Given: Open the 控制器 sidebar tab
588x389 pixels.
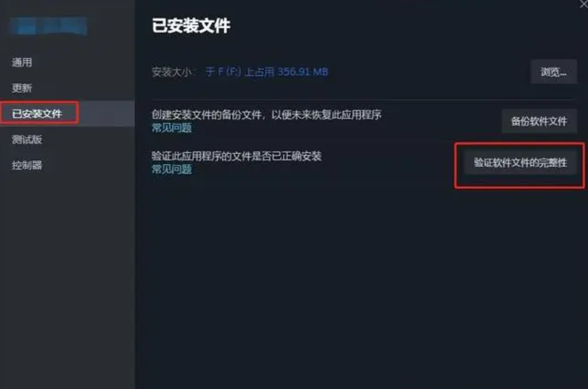Looking at the screenshot, I should pyautogui.click(x=27, y=165).
